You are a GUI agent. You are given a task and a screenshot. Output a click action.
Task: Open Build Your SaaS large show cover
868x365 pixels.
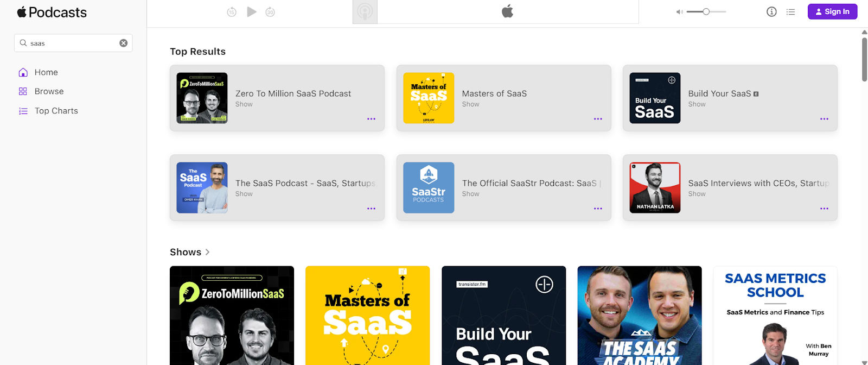(x=503, y=316)
